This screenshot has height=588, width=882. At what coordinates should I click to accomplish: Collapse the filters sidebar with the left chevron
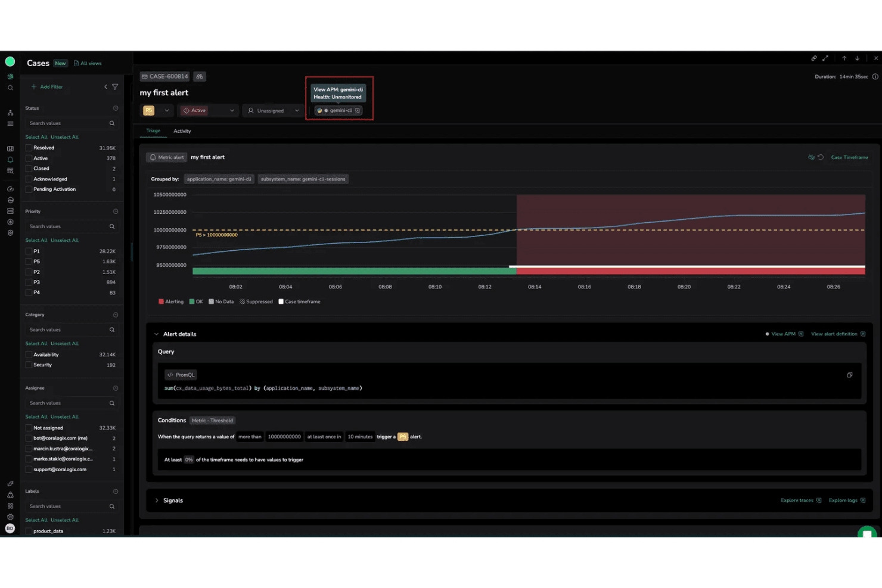coord(106,87)
